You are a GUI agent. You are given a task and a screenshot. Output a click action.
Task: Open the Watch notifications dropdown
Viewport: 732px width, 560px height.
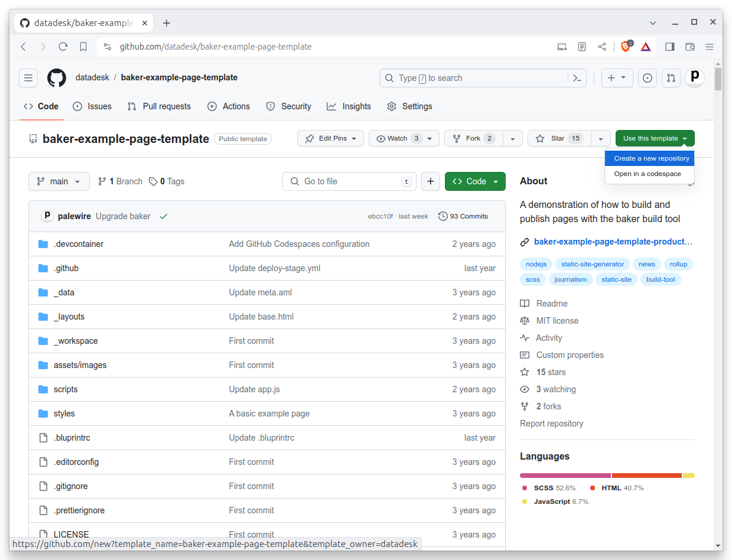click(404, 138)
